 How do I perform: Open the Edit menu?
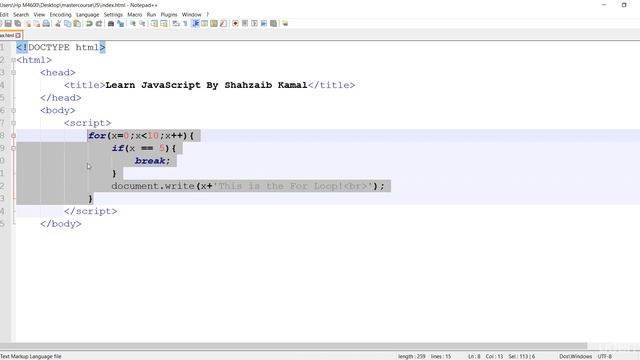coord(4,14)
